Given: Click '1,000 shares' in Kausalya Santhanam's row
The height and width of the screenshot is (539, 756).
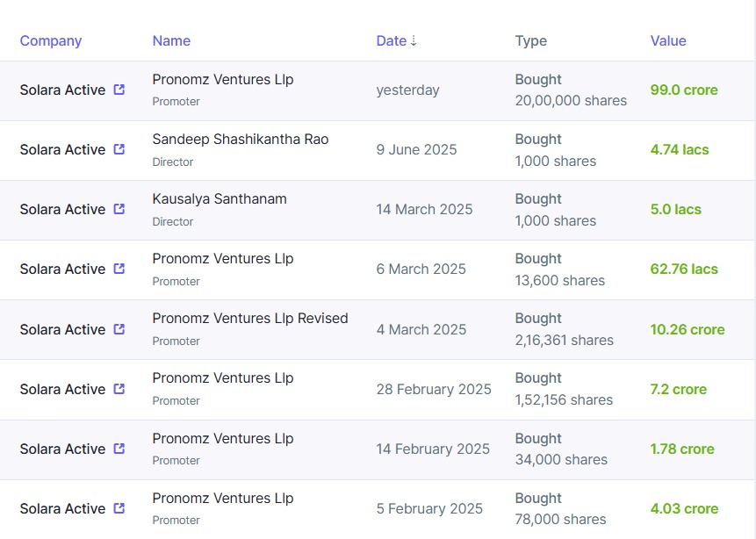Looking at the screenshot, I should tap(556, 221).
